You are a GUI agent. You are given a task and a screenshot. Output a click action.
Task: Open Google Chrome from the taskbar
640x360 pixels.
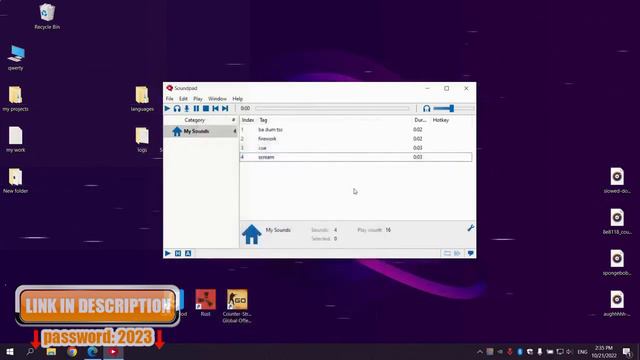(72, 351)
